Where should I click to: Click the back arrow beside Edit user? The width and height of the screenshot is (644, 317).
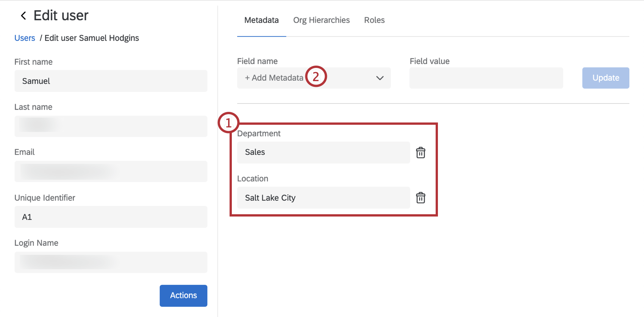[23, 16]
